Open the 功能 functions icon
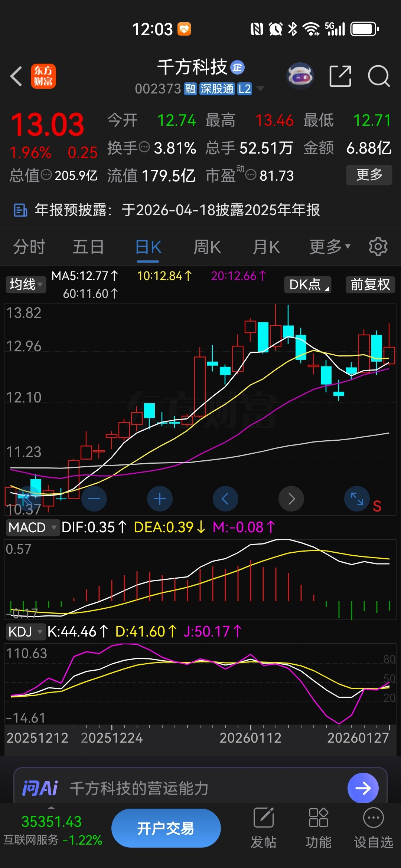This screenshot has height=868, width=401. click(x=319, y=828)
